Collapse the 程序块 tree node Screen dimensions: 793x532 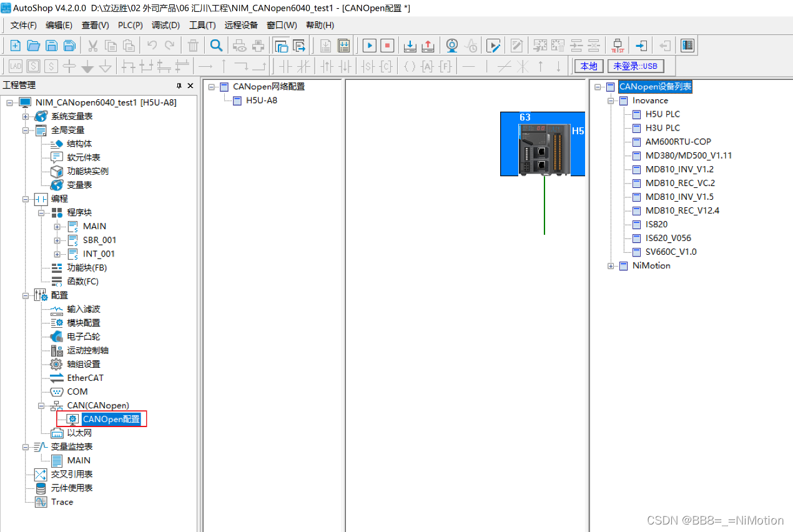pyautogui.click(x=41, y=212)
